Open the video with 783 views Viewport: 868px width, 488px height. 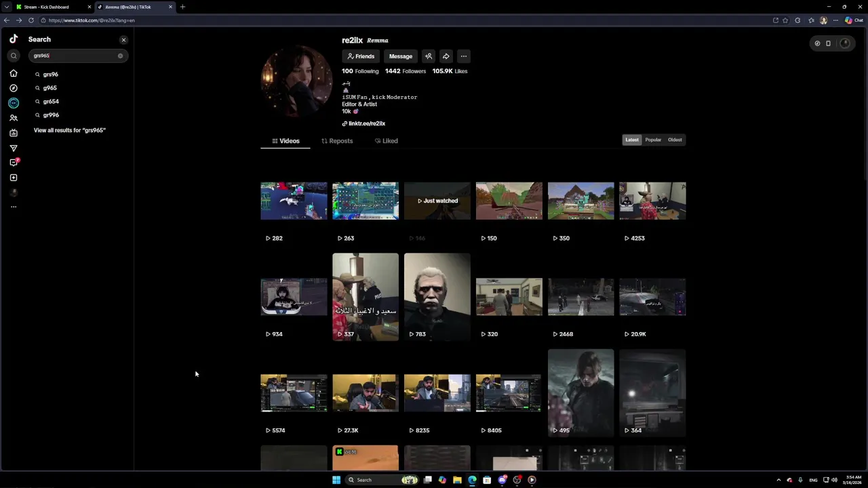point(437,297)
